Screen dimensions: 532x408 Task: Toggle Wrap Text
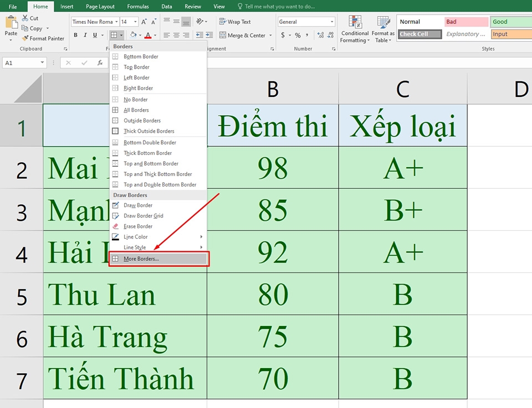coord(235,22)
